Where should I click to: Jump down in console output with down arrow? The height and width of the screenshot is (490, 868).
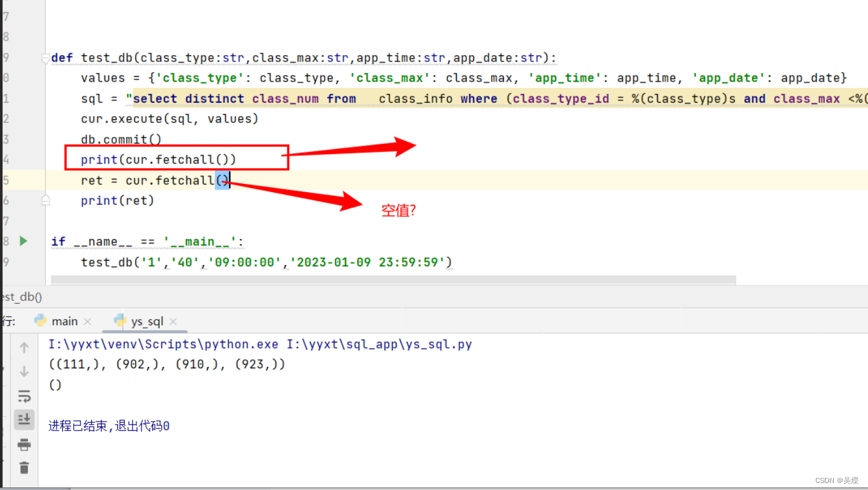(x=24, y=371)
